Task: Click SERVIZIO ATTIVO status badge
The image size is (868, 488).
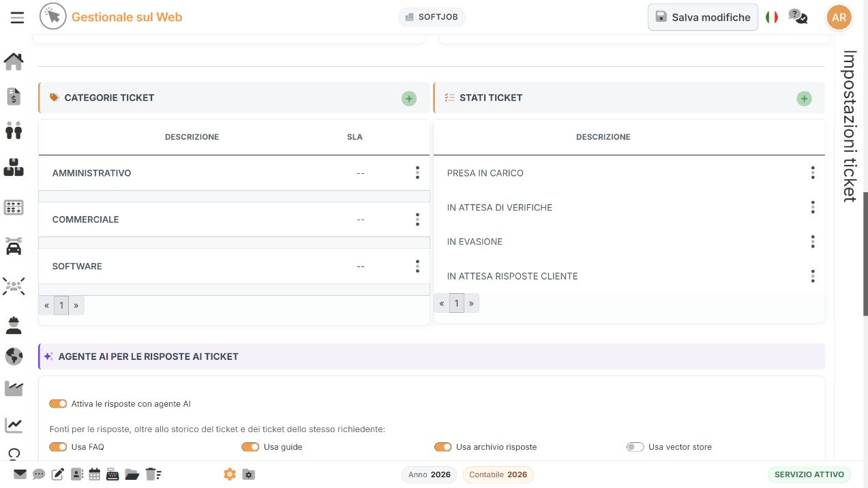Action: pos(809,474)
